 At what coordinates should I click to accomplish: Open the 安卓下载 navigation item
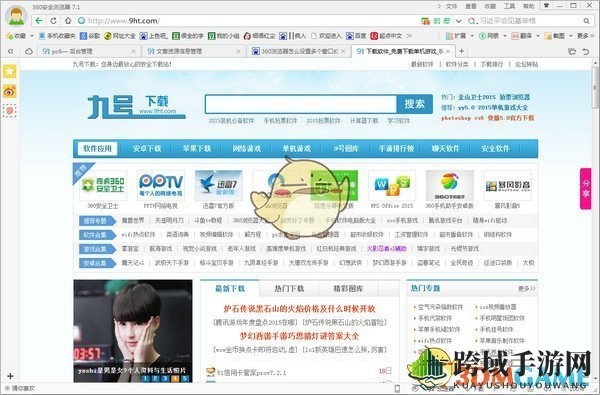[x=147, y=149]
